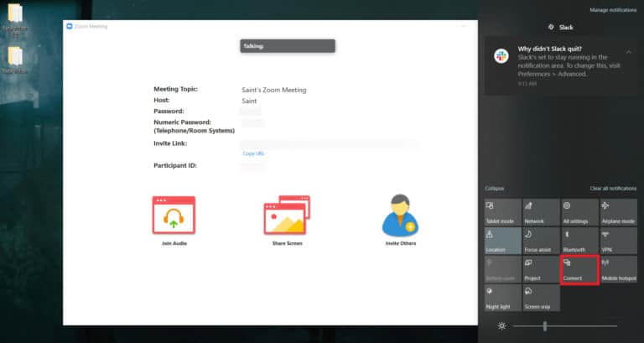Click the Host name 'Saint'
Viewport: 644px width, 343px height.
(x=249, y=101)
